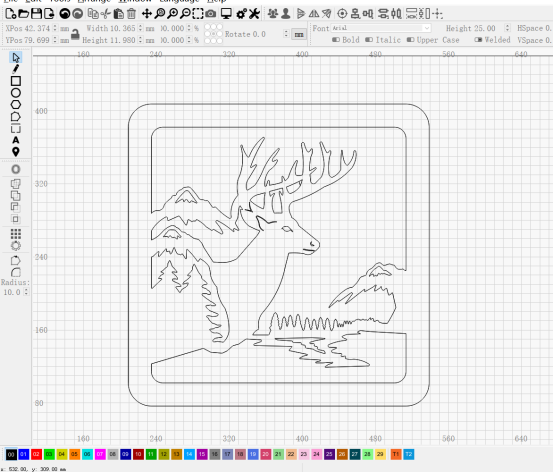554x472 pixels.
Task: Pick red layer color 02
Action: point(36,454)
